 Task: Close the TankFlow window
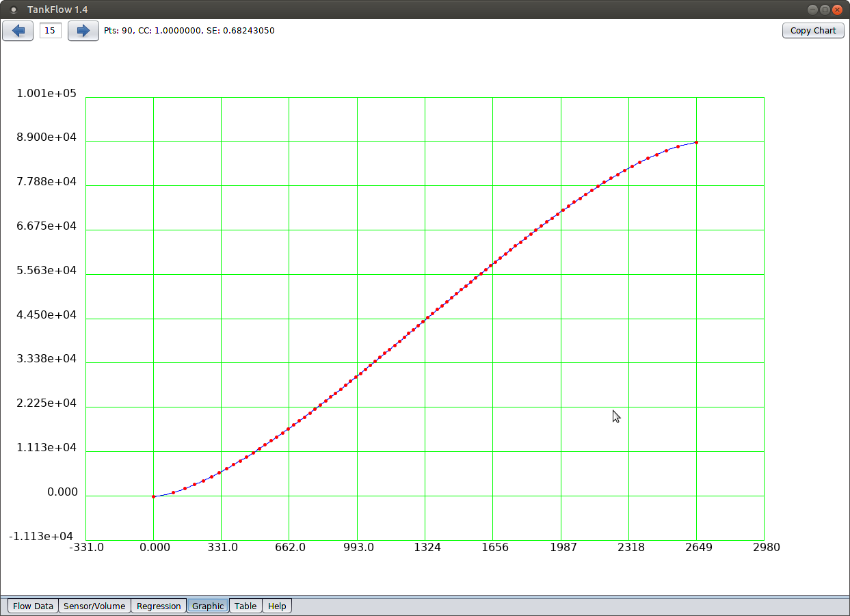837,10
